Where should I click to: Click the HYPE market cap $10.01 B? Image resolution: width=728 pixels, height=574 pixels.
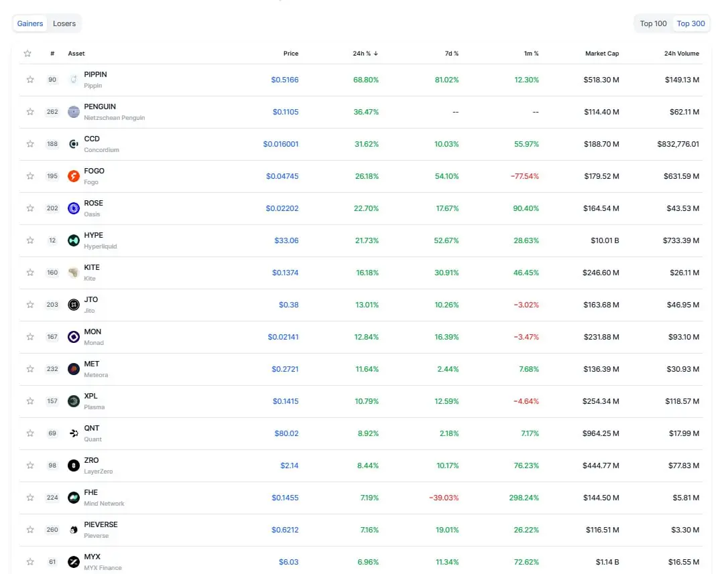605,240
